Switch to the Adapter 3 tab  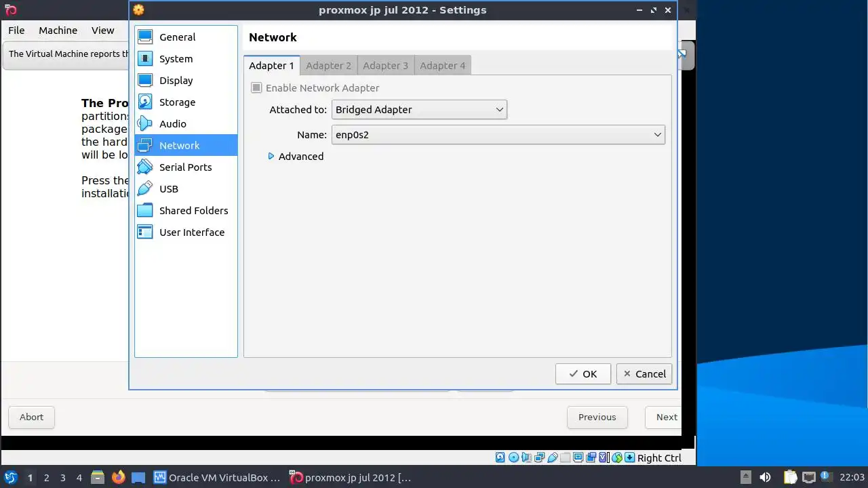coord(386,66)
